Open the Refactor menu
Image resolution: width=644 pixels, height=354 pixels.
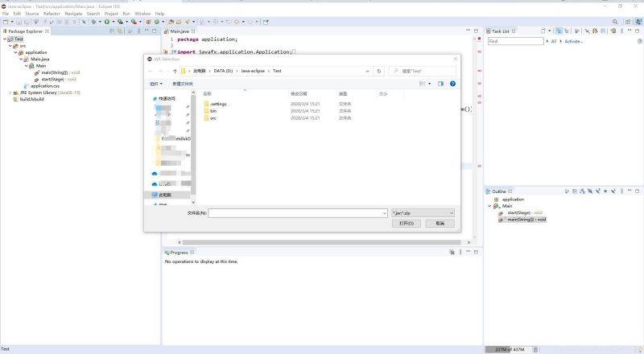(52, 14)
